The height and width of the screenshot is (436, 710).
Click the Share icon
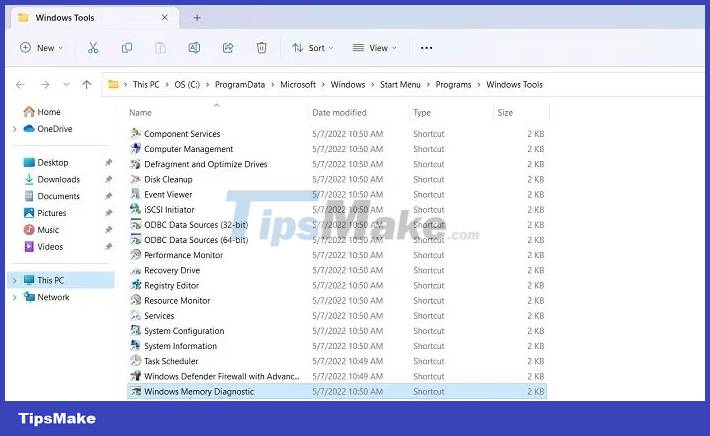click(228, 48)
